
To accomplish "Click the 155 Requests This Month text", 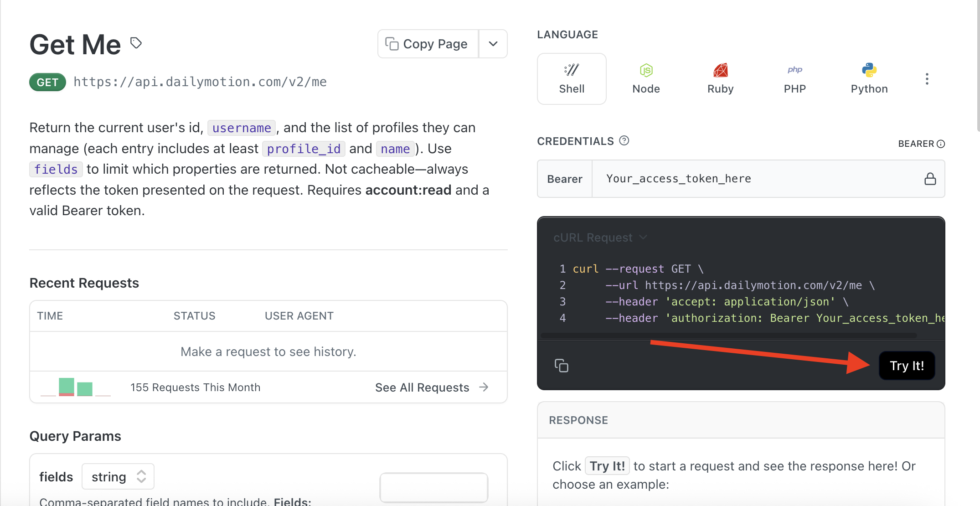I will (195, 387).
